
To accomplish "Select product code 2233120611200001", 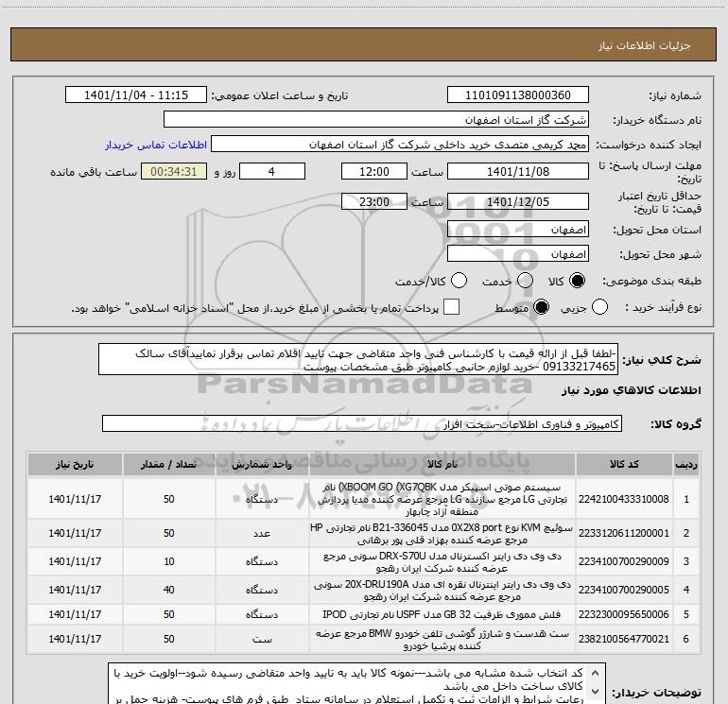I will tap(624, 533).
